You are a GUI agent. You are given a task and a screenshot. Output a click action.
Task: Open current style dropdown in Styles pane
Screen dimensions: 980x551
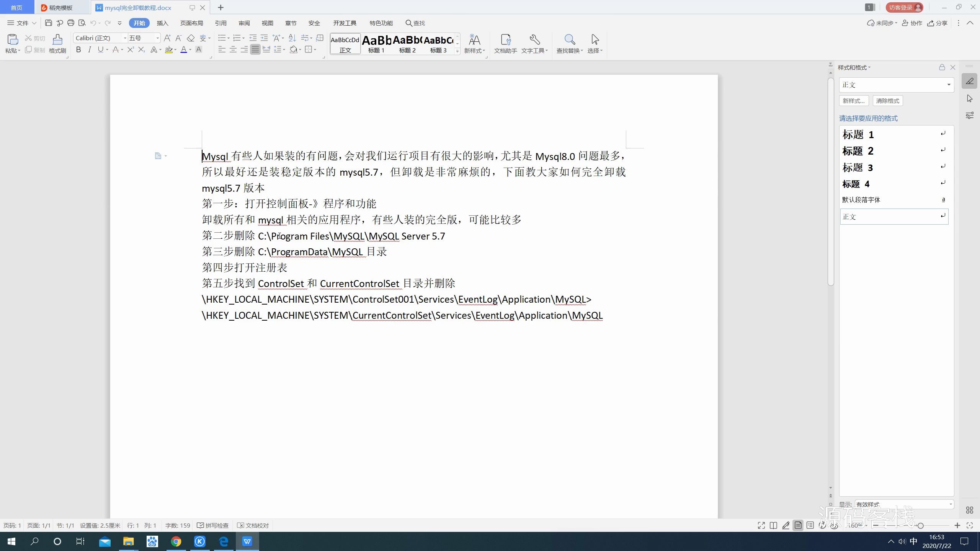click(949, 85)
